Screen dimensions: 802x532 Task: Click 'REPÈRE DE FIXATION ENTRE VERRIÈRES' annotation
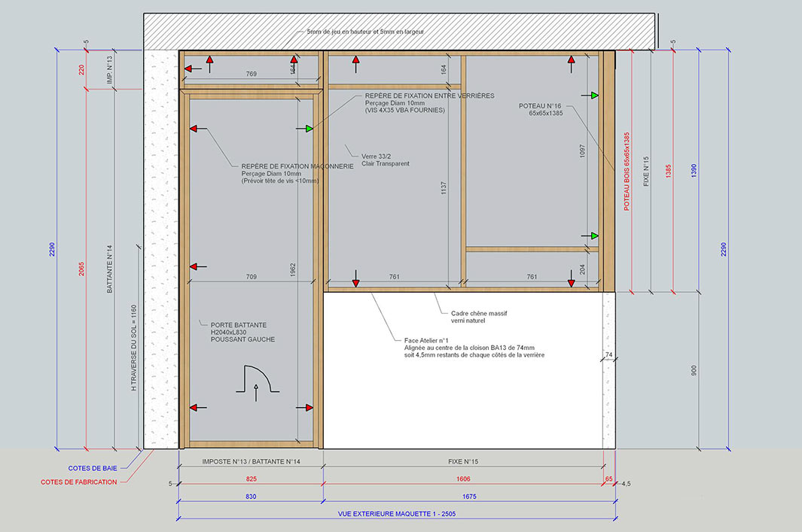430,96
